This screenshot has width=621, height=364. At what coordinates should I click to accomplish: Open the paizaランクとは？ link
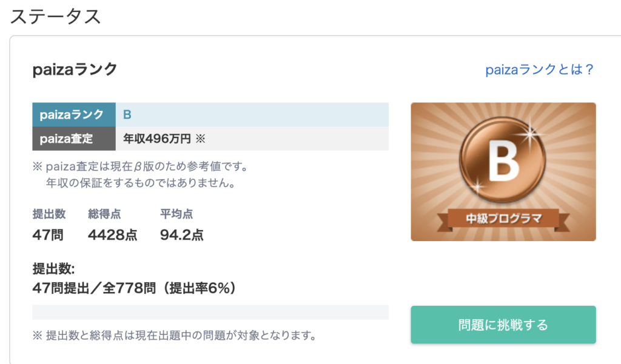(x=539, y=70)
